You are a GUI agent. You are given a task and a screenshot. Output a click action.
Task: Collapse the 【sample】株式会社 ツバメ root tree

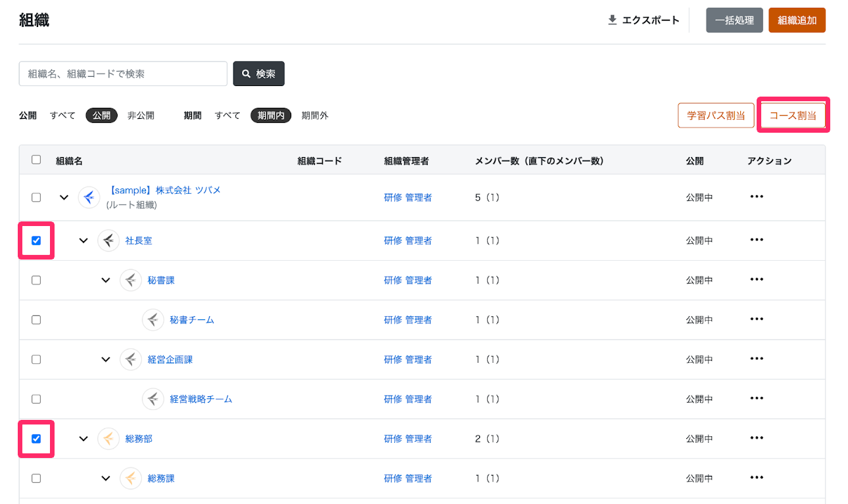click(64, 197)
